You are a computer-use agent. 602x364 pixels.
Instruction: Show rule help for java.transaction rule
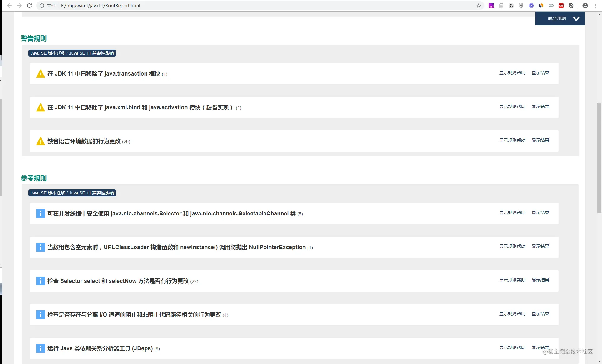tap(512, 73)
